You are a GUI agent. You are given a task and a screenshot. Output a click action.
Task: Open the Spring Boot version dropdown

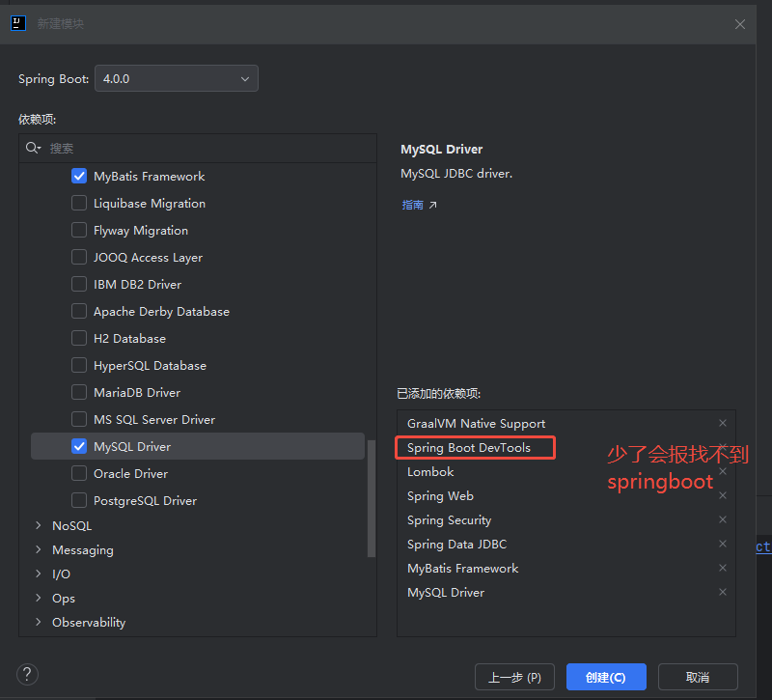click(x=177, y=78)
